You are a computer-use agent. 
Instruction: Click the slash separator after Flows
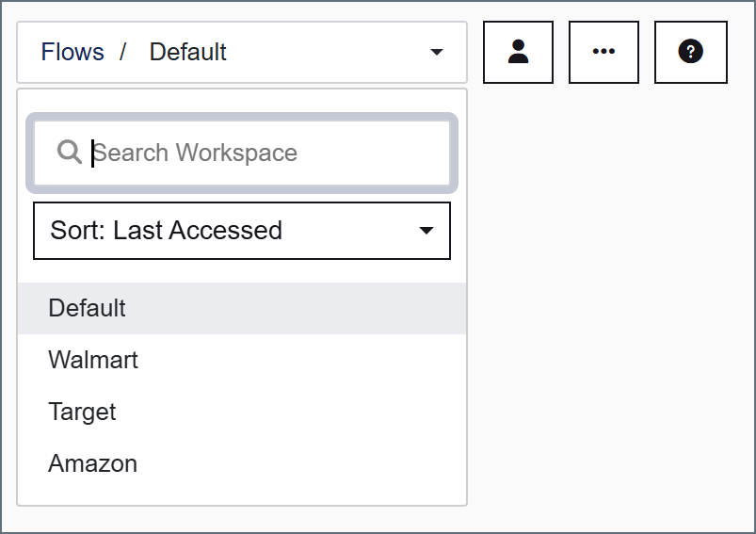(x=123, y=52)
